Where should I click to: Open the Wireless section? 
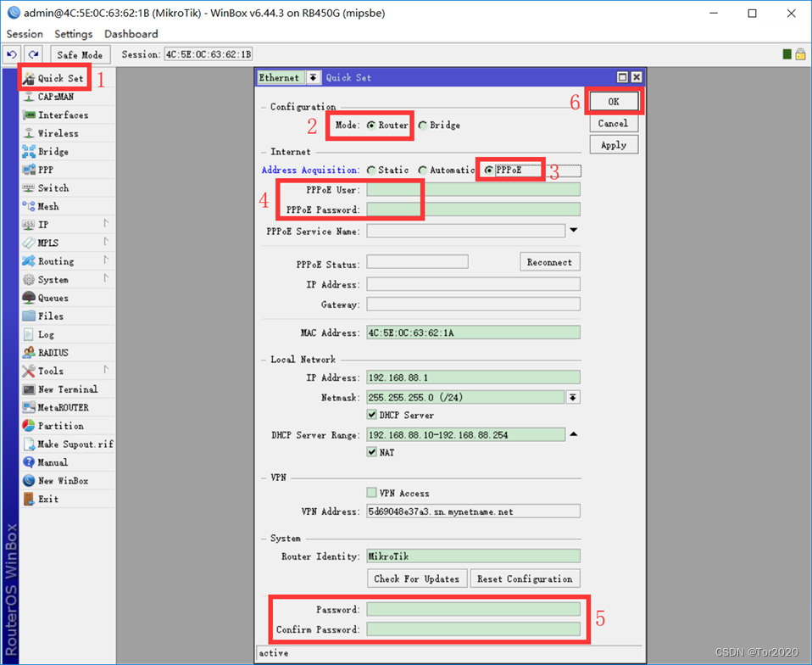pos(55,132)
